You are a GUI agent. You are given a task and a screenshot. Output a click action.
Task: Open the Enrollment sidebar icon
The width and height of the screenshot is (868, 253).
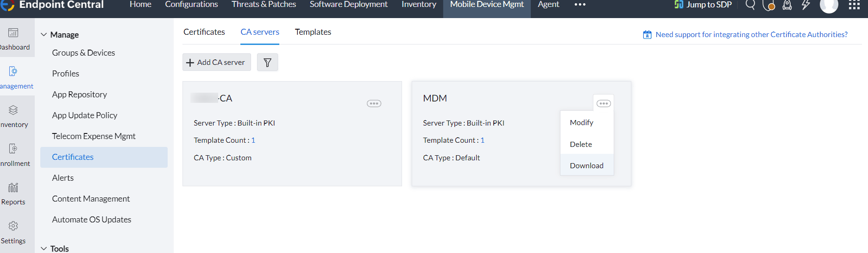[13, 149]
